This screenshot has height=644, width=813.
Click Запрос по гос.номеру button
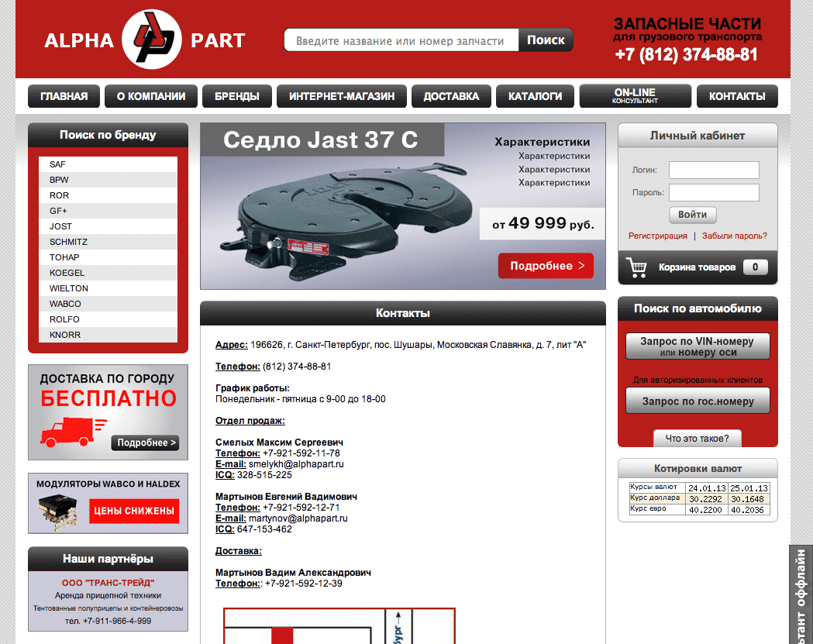698,401
